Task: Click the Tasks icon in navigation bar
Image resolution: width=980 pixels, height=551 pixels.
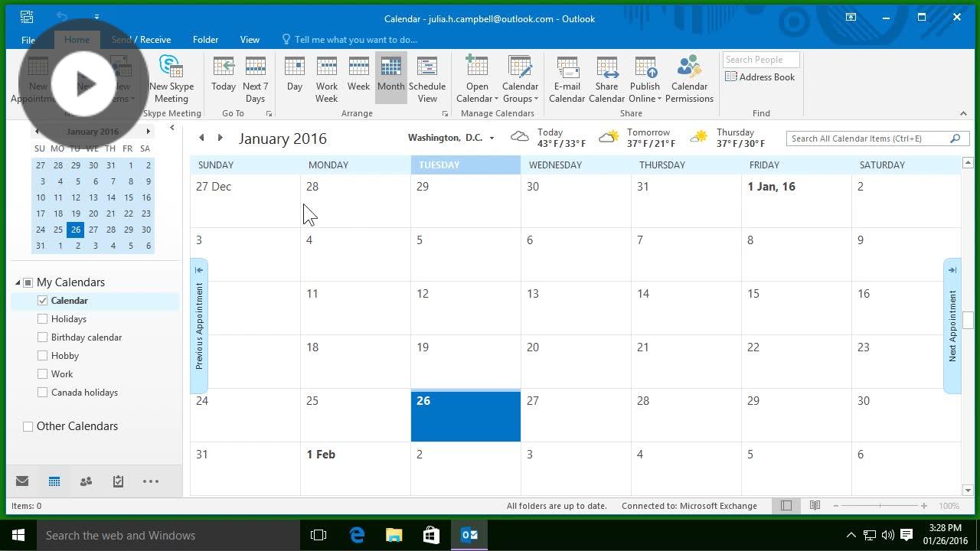Action: tap(118, 481)
